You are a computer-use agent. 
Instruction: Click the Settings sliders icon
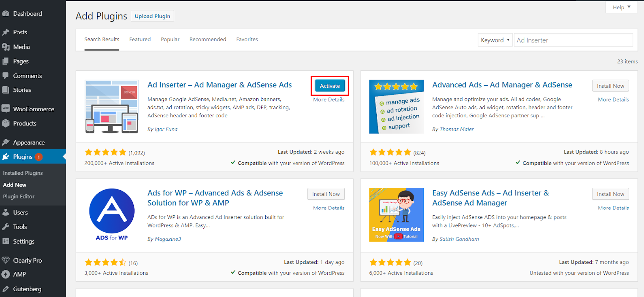(x=6, y=241)
